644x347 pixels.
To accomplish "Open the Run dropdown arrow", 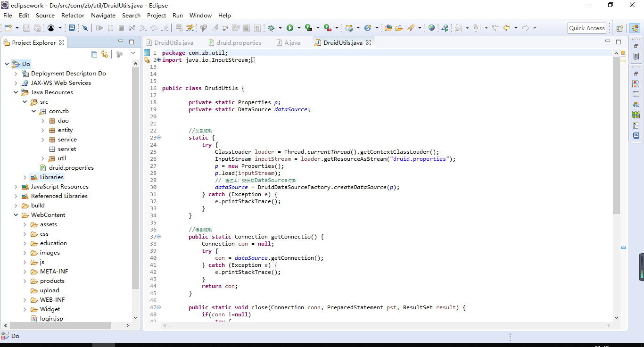I will click(299, 28).
